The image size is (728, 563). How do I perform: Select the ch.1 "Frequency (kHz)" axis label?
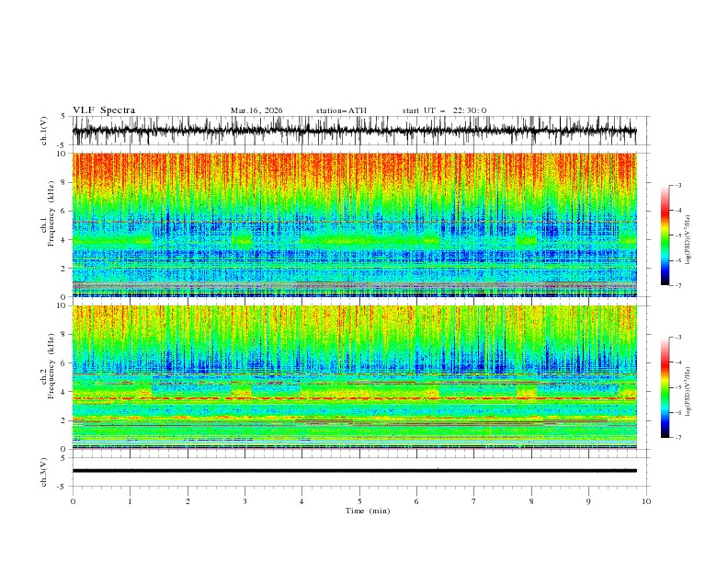coord(51,214)
